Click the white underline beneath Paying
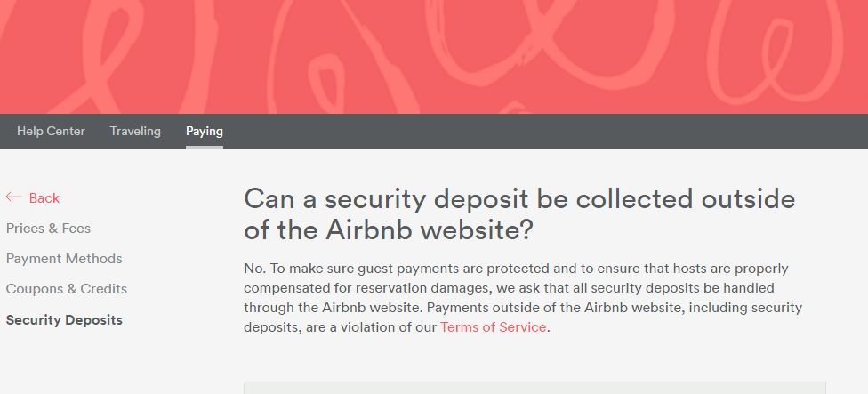The height and width of the screenshot is (394, 868). 205,148
